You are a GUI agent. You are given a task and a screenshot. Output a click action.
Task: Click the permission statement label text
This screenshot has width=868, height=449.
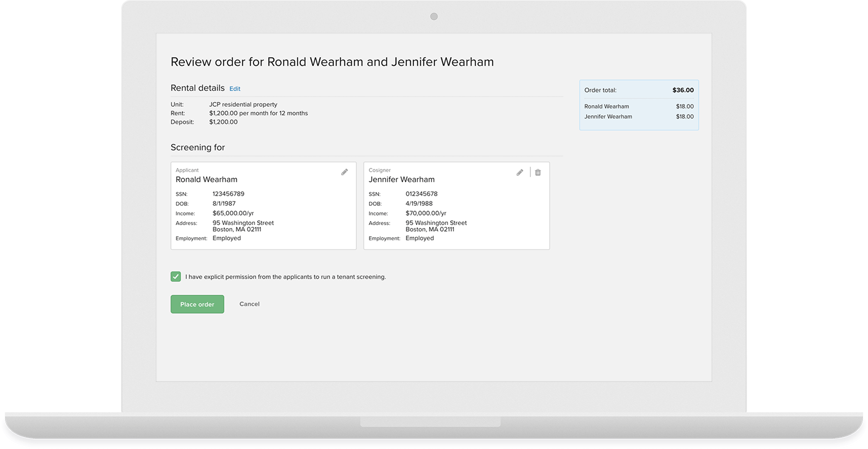pos(285,277)
